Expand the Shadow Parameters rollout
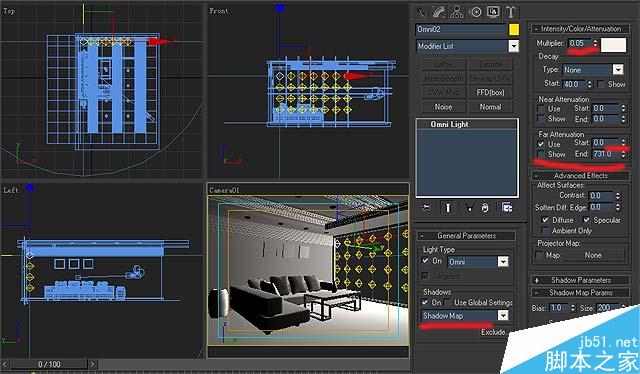The width and height of the screenshot is (640, 374). pyautogui.click(x=580, y=280)
